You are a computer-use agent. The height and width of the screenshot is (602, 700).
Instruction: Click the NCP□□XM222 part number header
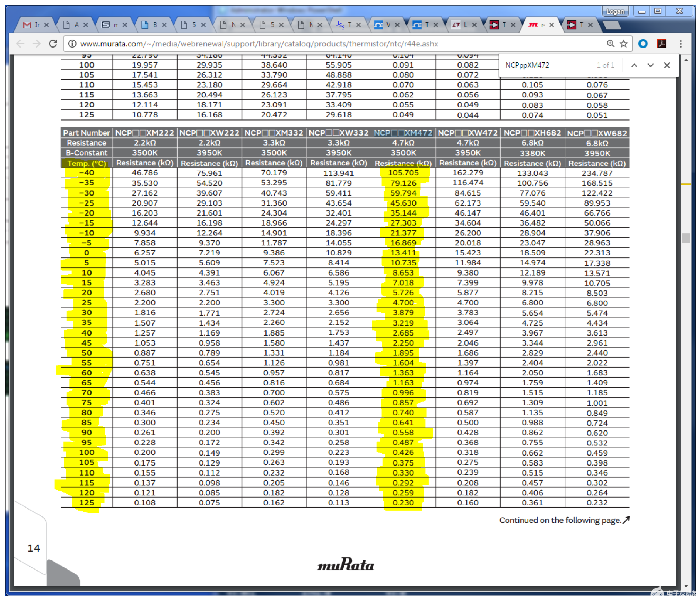tap(145, 133)
